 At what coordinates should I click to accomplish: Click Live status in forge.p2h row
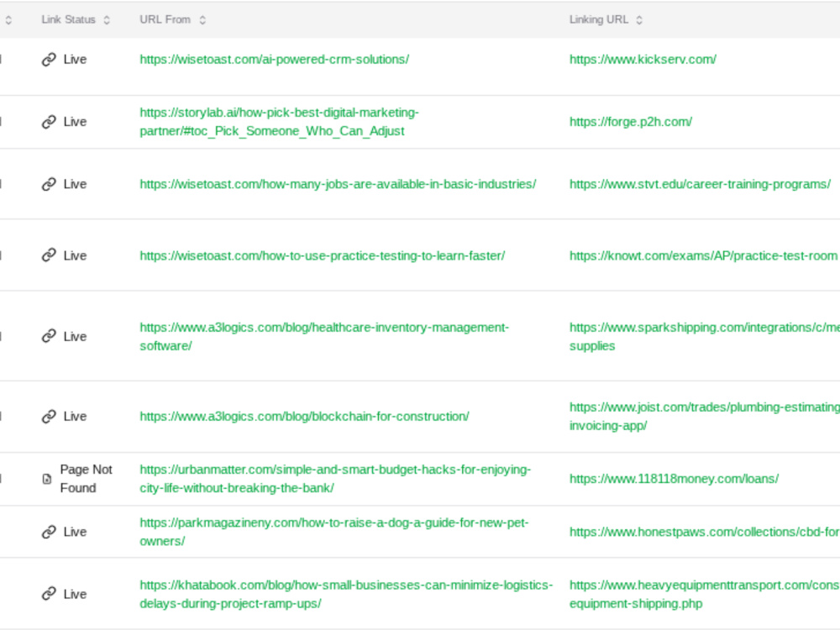click(x=75, y=122)
